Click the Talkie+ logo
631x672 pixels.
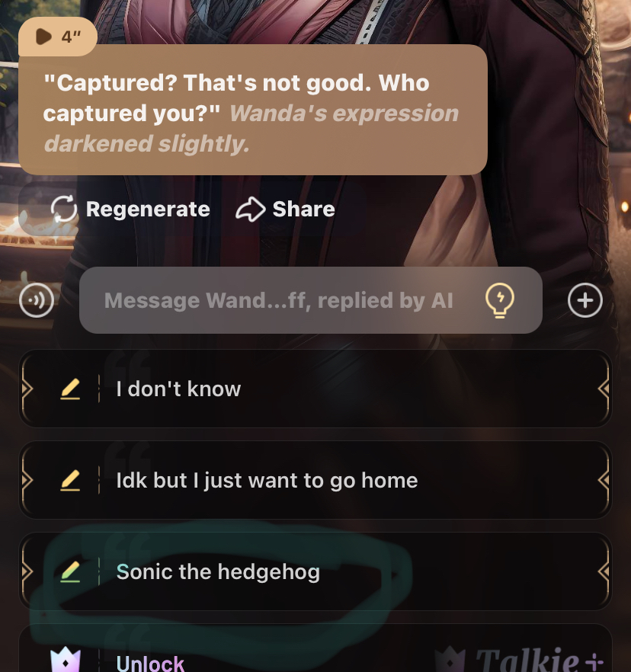point(520,659)
